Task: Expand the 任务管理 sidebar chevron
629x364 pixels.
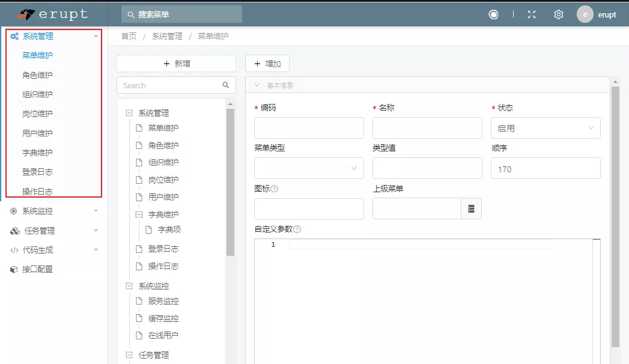Action: 96,230
